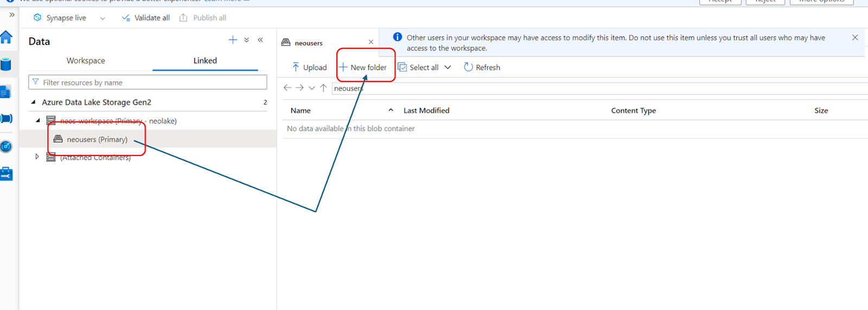Refresh the container listing
Viewport: 868px width, 310px height.
click(x=482, y=67)
